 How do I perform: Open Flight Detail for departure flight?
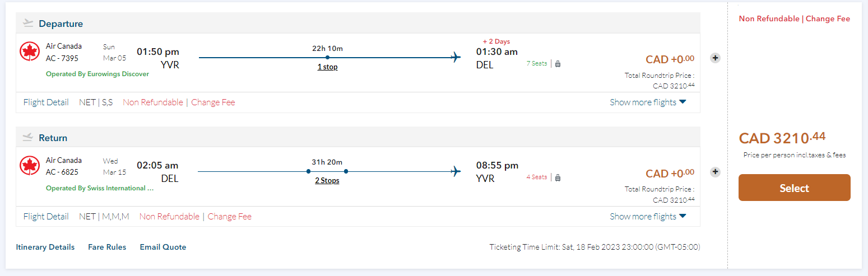46,102
